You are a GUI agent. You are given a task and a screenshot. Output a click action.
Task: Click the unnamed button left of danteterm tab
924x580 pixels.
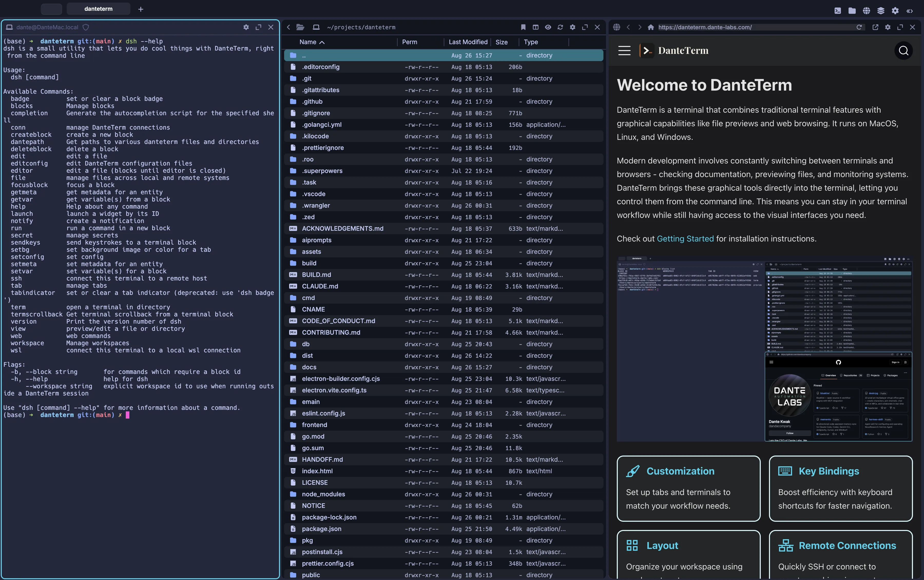tap(51, 9)
